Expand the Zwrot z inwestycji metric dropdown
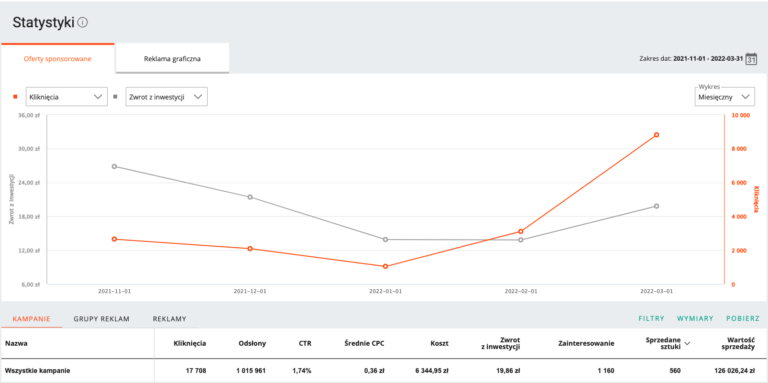Viewport: 768px width, 383px height. point(167,96)
